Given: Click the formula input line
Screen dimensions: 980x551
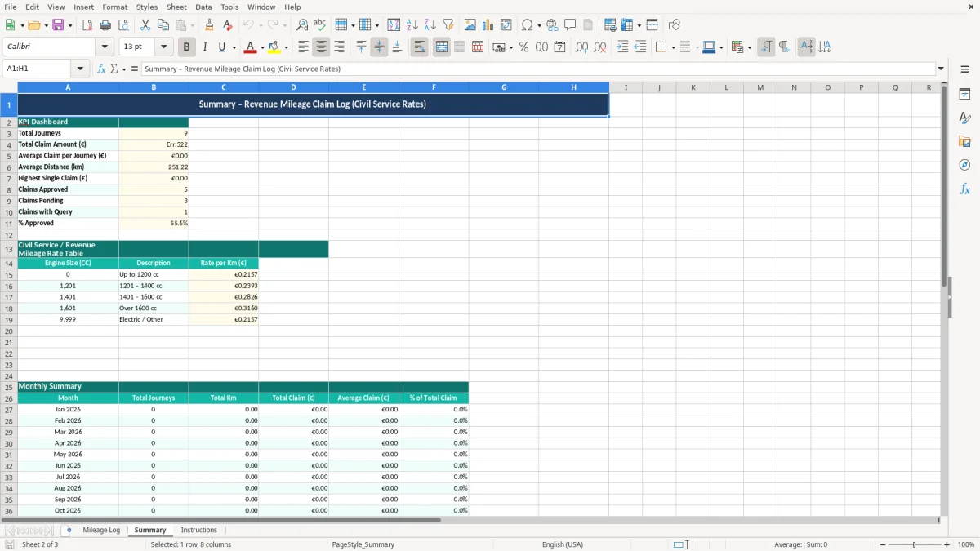Looking at the screenshot, I should pos(537,69).
